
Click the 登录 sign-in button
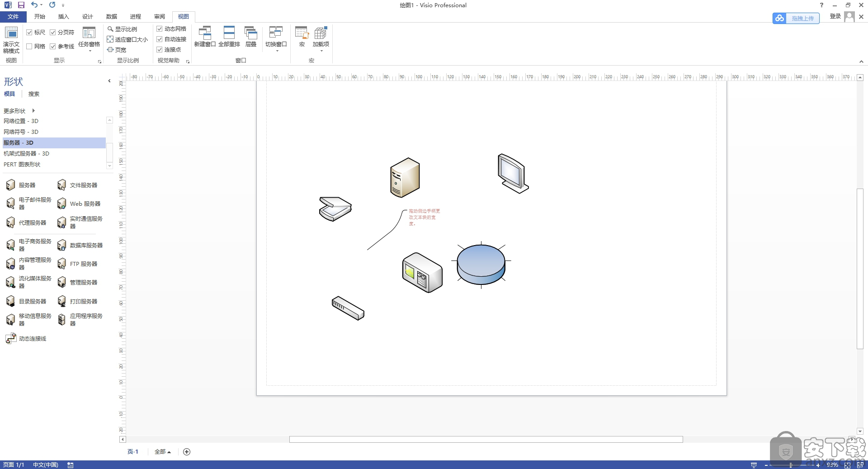(835, 16)
